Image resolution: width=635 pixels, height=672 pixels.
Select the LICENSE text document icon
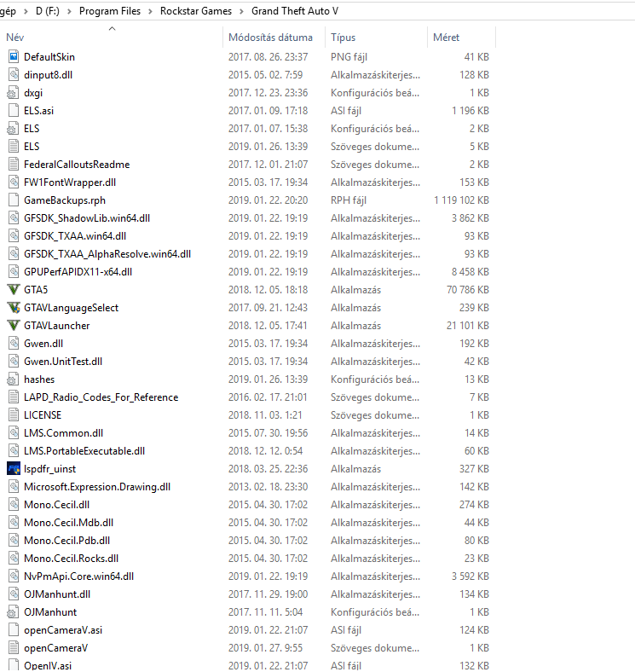(x=14, y=415)
